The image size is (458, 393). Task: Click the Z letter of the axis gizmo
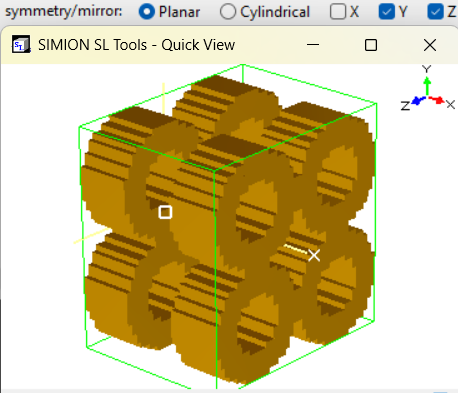point(405,106)
